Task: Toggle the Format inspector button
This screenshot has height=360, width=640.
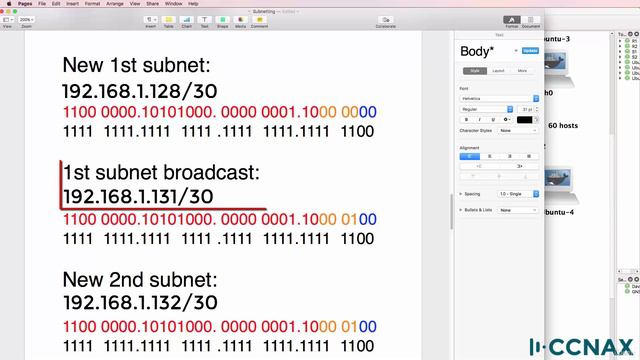Action: [x=512, y=20]
